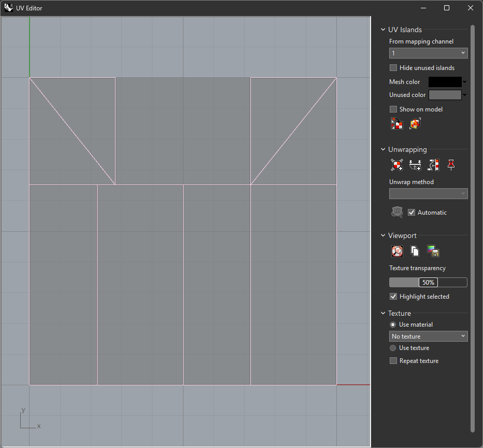
Task: Click the checkered cube icon in UV Islands
Action: [x=415, y=124]
